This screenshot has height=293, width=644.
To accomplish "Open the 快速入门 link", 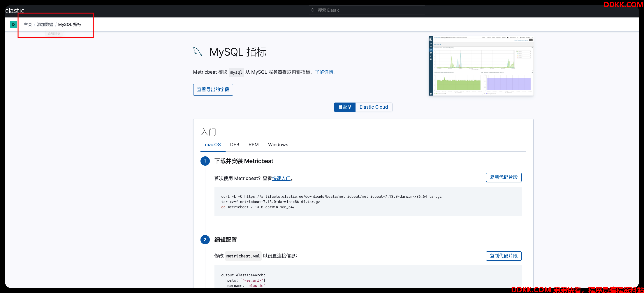I will pos(281,178).
